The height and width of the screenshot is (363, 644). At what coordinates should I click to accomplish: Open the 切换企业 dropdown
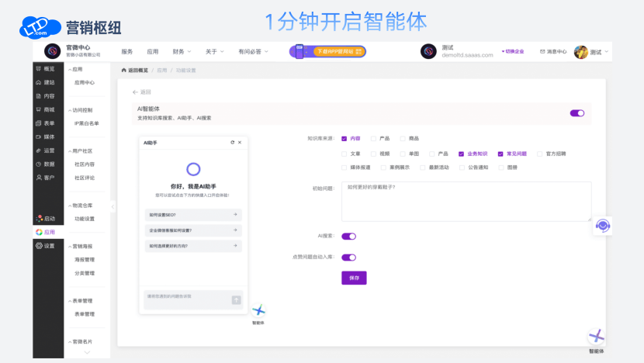(x=513, y=52)
